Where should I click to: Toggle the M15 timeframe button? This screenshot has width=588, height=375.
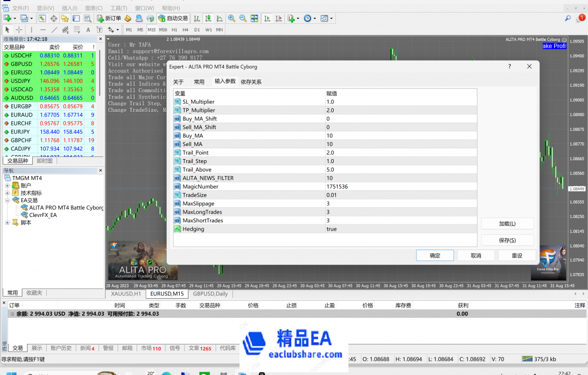[x=151, y=29]
